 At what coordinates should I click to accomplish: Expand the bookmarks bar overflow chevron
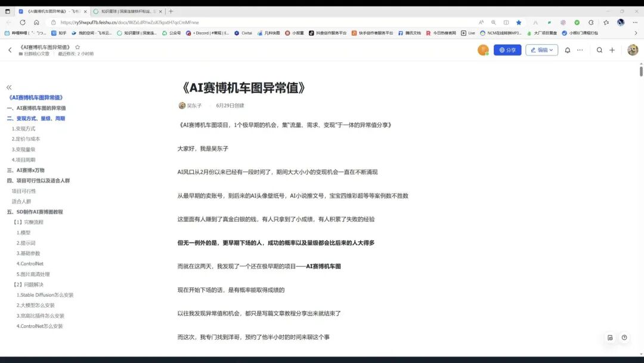[636, 33]
